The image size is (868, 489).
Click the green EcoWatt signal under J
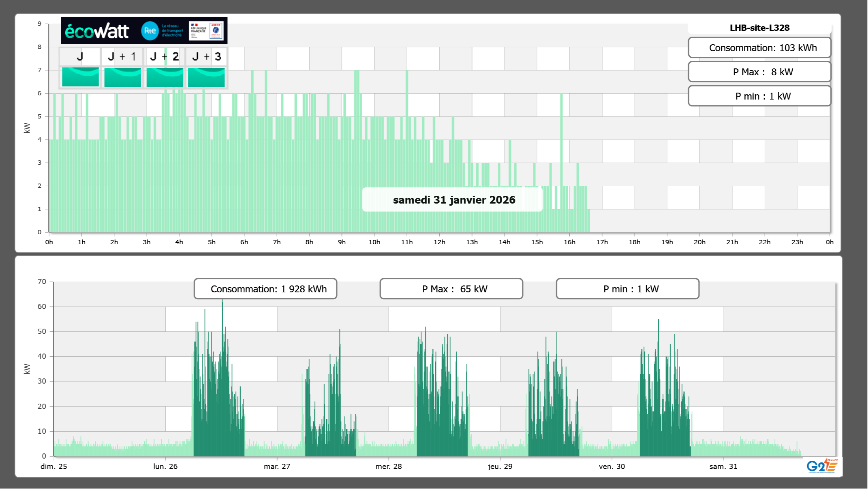tap(81, 77)
